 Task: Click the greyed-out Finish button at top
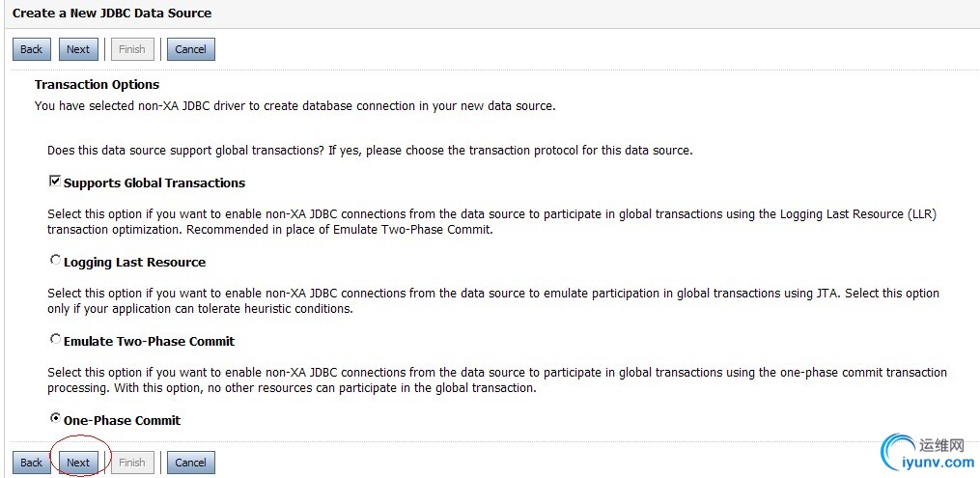[132, 49]
